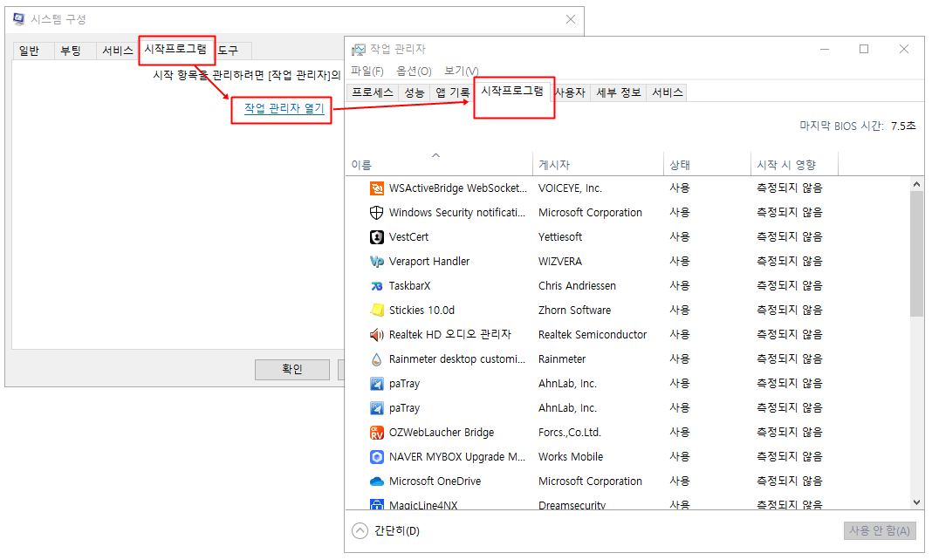Image resolution: width=932 pixels, height=560 pixels.
Task: Click the Task Manager title bar icon
Action: click(359, 50)
